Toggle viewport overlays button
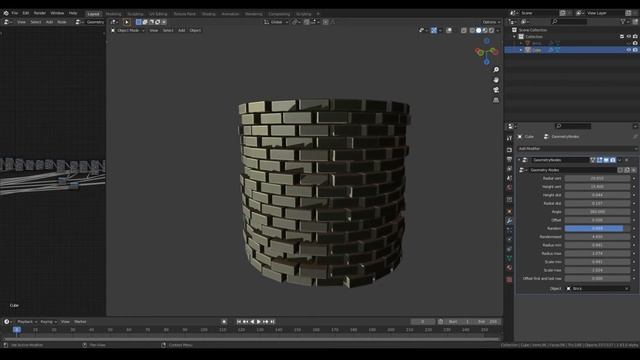Screen dimensions: 640x360 [x=449, y=30]
